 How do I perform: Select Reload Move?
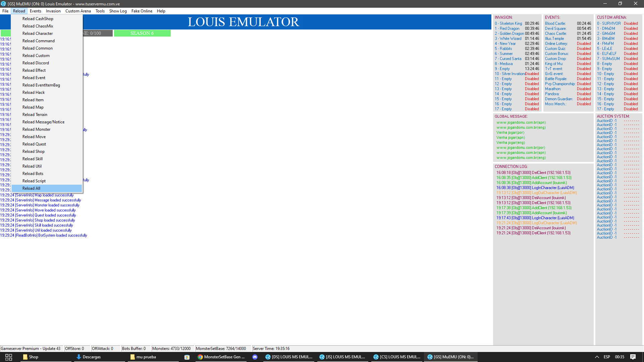47,137
